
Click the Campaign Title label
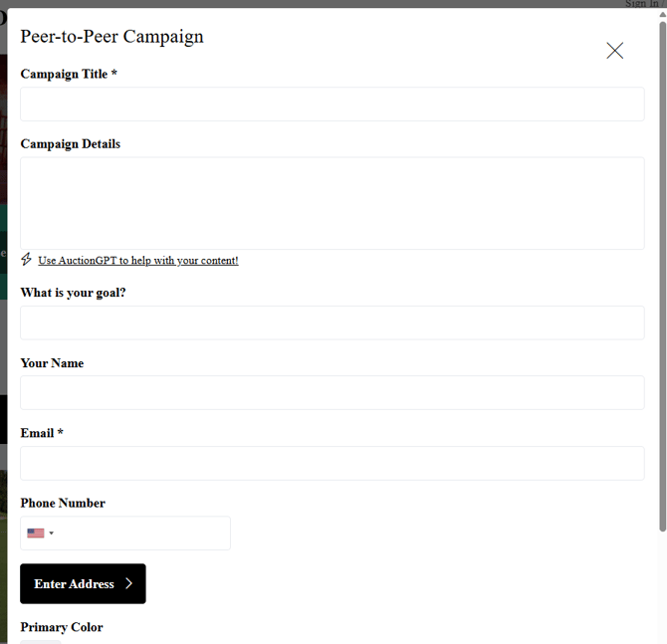pos(68,74)
